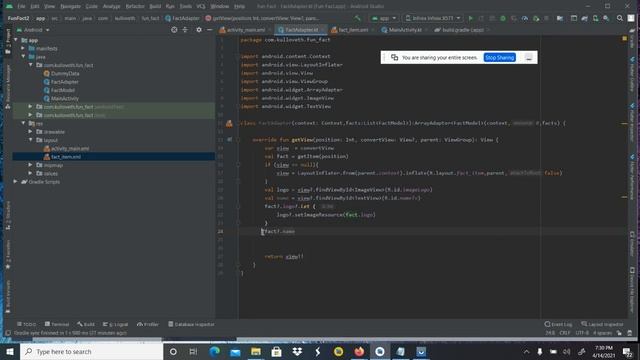Image resolution: width=640 pixels, height=360 pixels.
Task: Open the Database Inspector tool window
Action: coord(191,324)
